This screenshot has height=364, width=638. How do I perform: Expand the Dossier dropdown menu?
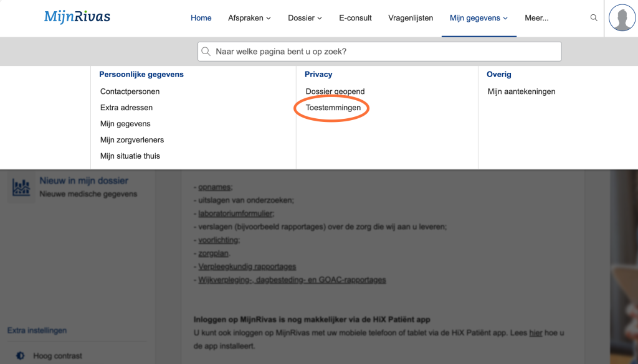coord(305,18)
